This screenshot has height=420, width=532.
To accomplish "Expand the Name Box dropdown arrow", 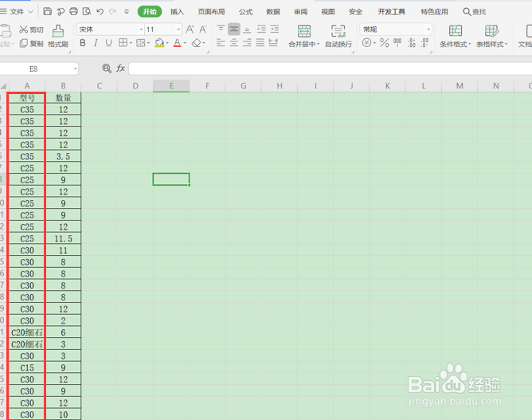I will coord(75,69).
